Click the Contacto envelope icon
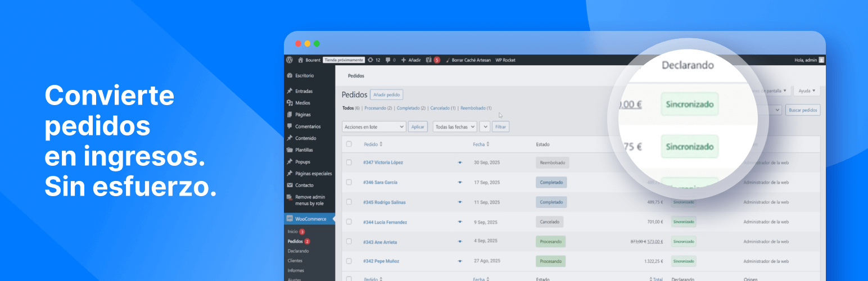The width and height of the screenshot is (868, 281). [x=290, y=185]
